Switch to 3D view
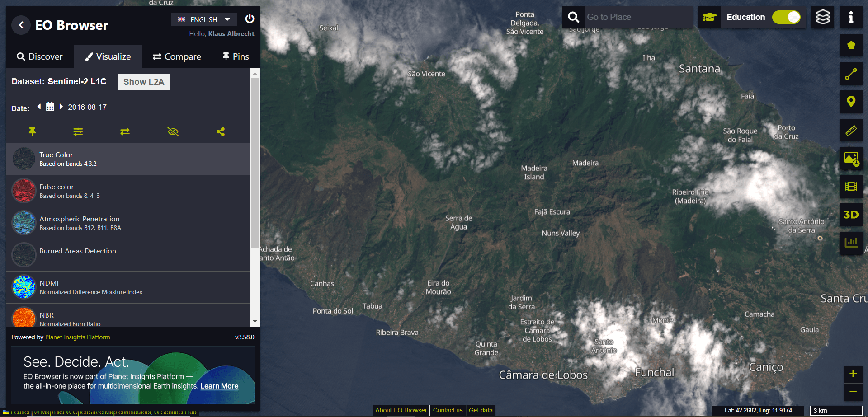The image size is (868, 417). coord(851,215)
